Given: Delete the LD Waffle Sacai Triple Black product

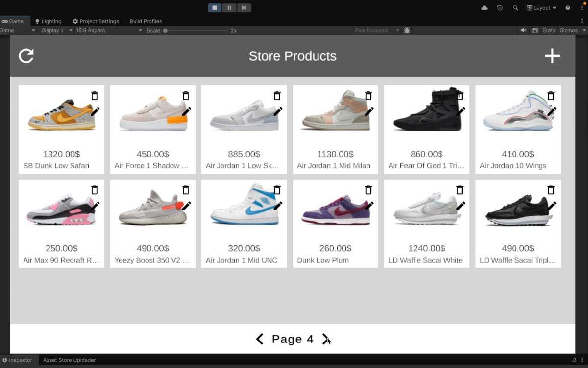Looking at the screenshot, I should pyautogui.click(x=551, y=190).
